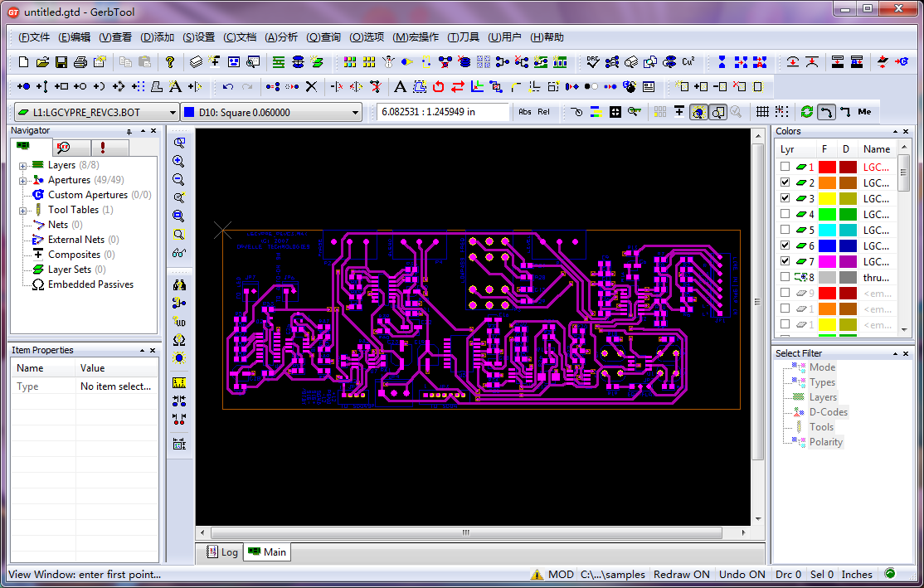Click the black bomb icon in edit toolbar
924x588 pixels.
click(630, 86)
